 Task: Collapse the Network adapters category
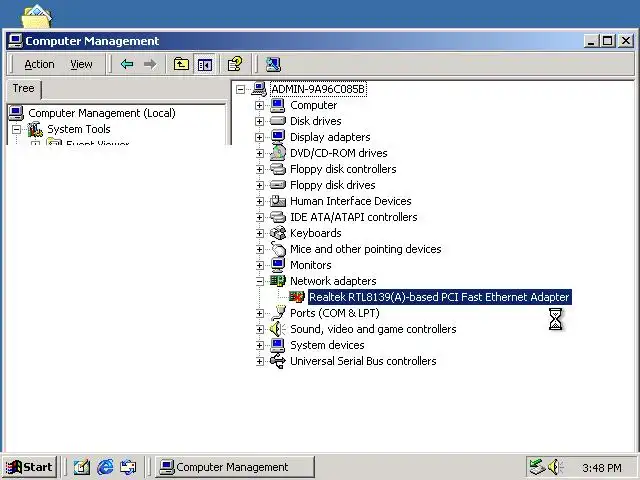tap(259, 281)
